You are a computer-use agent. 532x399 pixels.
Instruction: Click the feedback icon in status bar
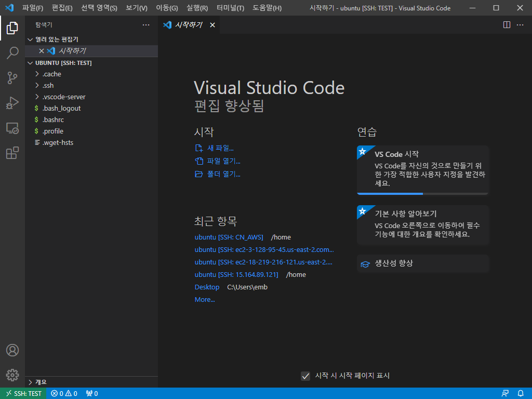505,393
